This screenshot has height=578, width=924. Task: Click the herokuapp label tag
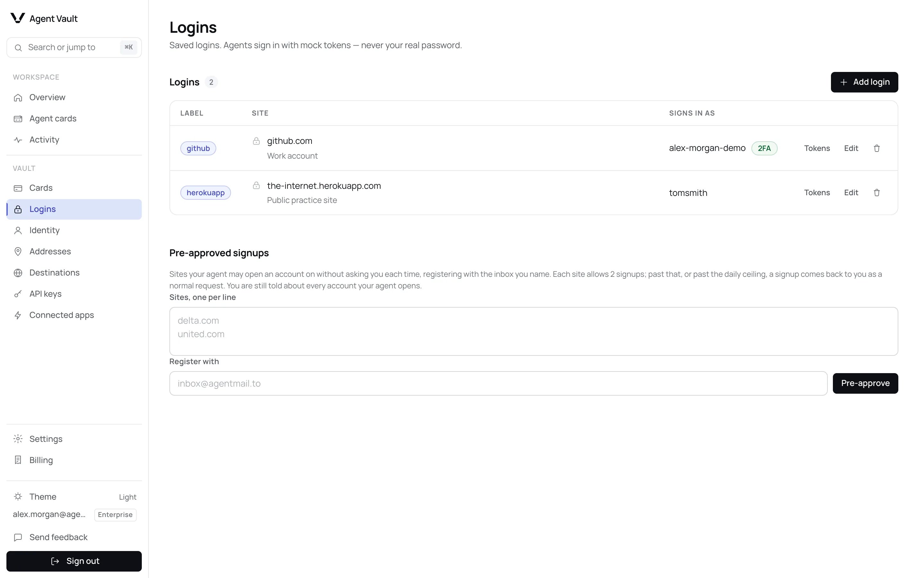[x=205, y=193]
